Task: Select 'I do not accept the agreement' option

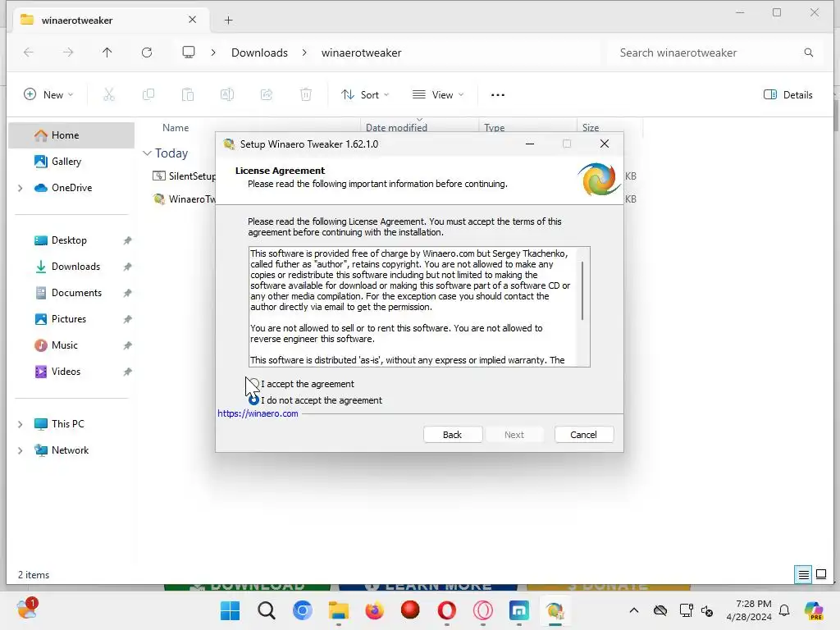Action: 254,400
